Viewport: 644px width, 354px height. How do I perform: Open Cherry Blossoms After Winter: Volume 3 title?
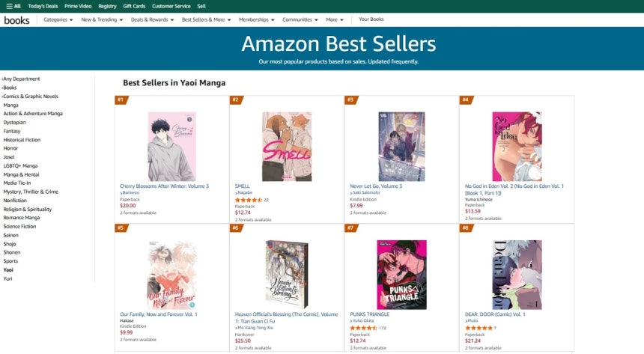[x=164, y=186]
